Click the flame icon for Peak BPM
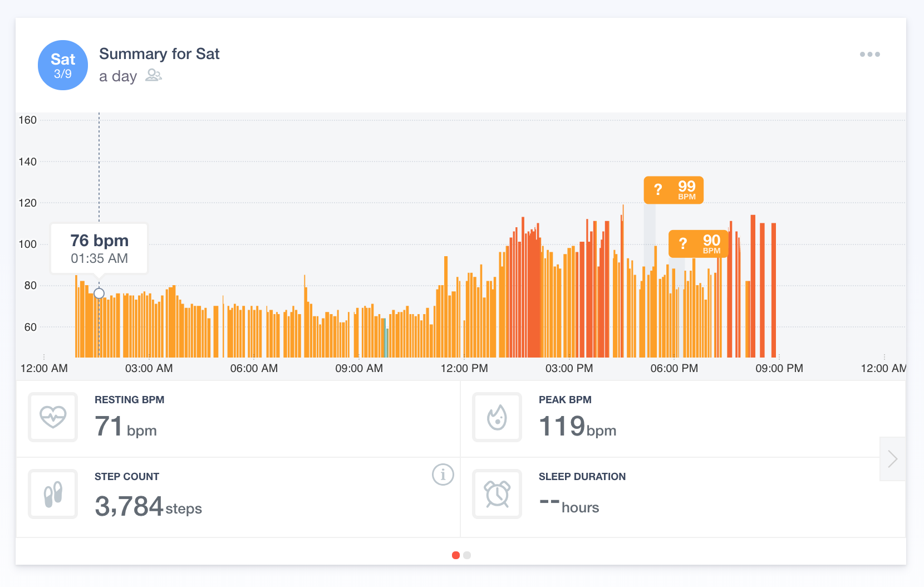 pyautogui.click(x=497, y=417)
